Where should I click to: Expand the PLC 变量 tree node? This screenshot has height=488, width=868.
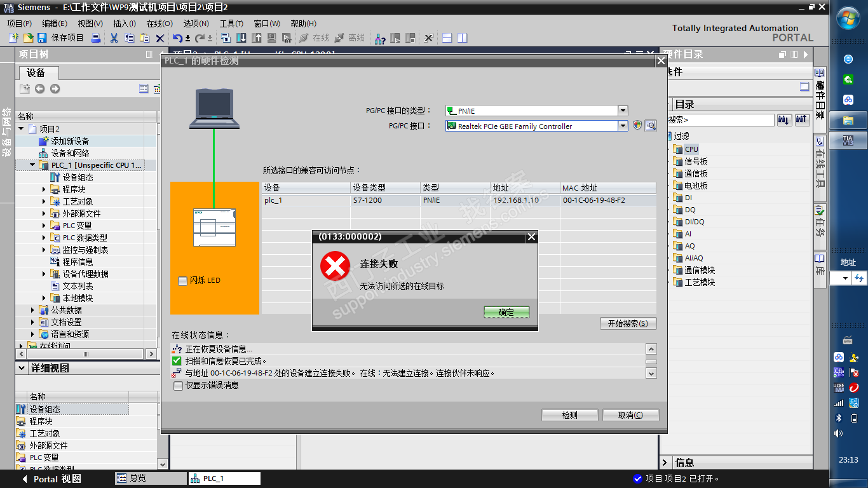[44, 226]
